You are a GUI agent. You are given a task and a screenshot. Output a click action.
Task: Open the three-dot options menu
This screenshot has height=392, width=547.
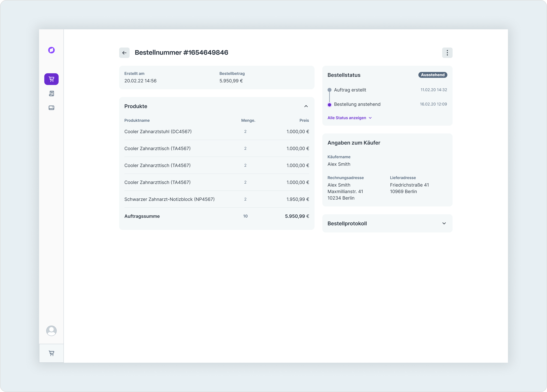pos(447,53)
